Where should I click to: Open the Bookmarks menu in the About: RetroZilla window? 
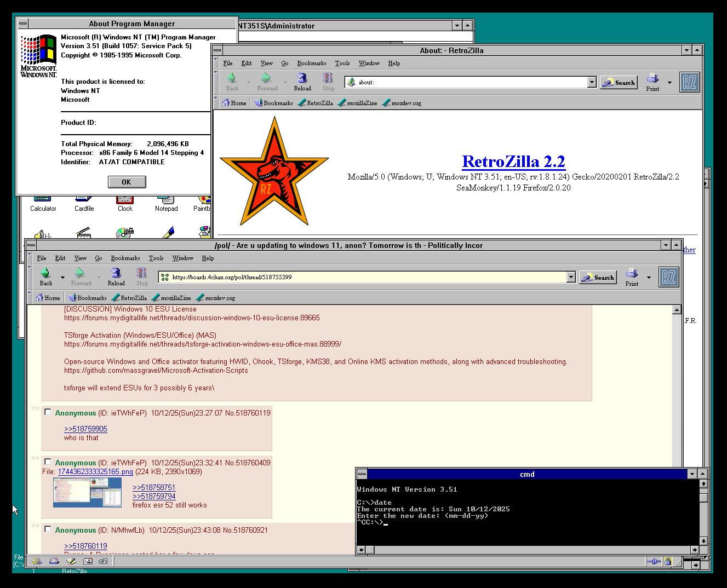click(x=312, y=63)
